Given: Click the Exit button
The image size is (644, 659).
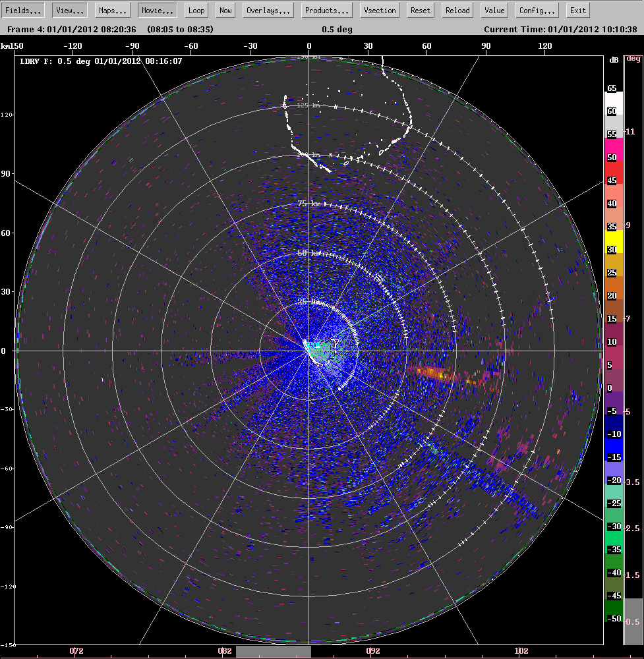Looking at the screenshot, I should [578, 11].
